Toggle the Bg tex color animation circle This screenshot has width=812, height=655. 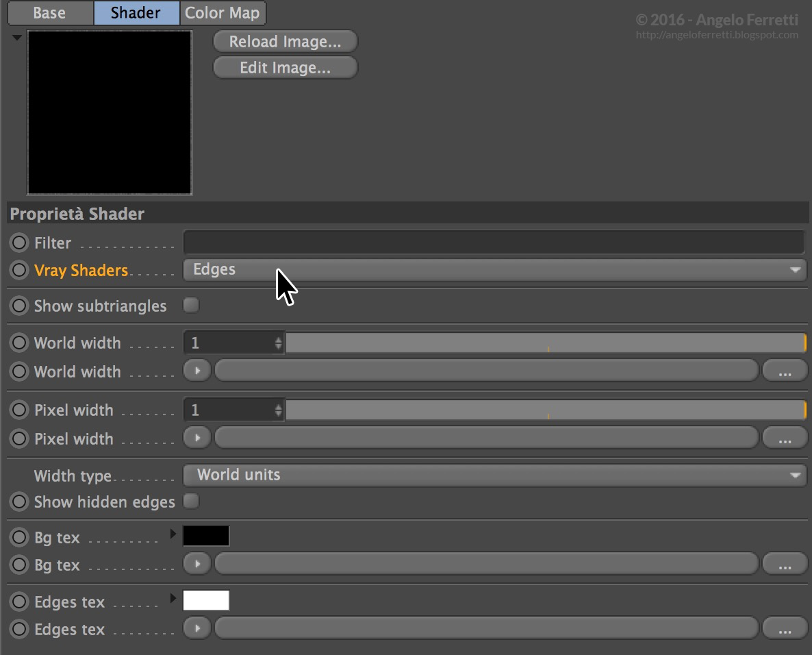[x=19, y=537]
